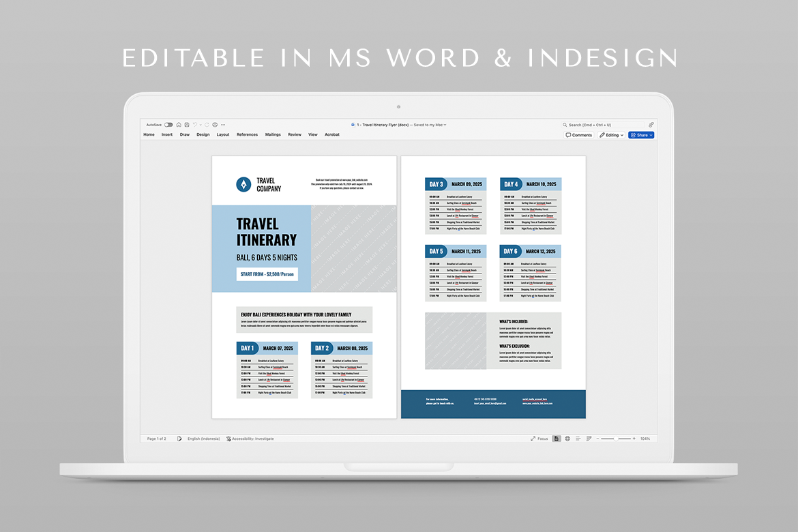The height and width of the screenshot is (532, 798).
Task: Open the Insert ribbon tab
Action: 167,135
